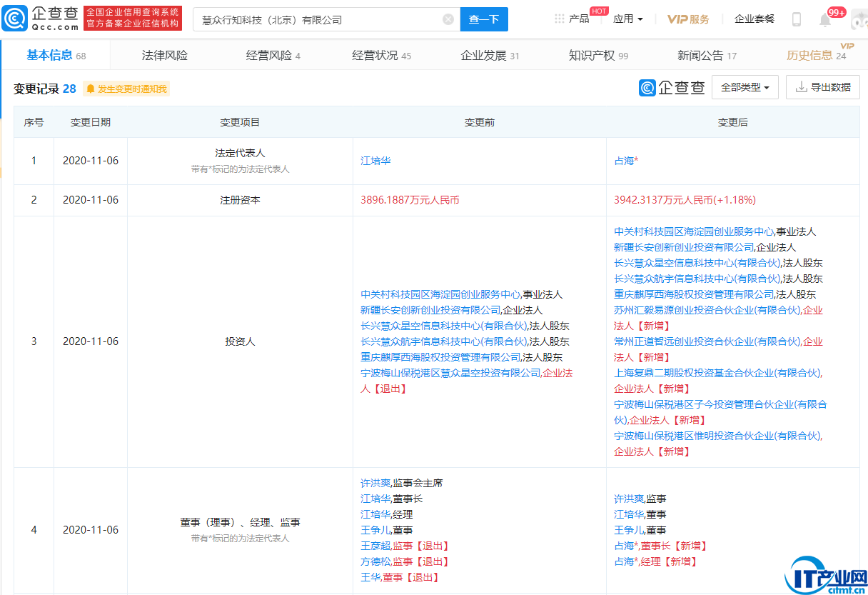Click the 变更项目 column header
Screen dimensions: 868x595
pyautogui.click(x=240, y=122)
